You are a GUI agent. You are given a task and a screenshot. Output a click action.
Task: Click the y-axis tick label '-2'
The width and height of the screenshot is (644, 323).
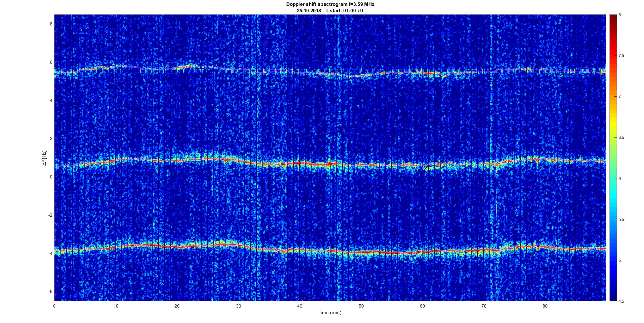(x=50, y=215)
